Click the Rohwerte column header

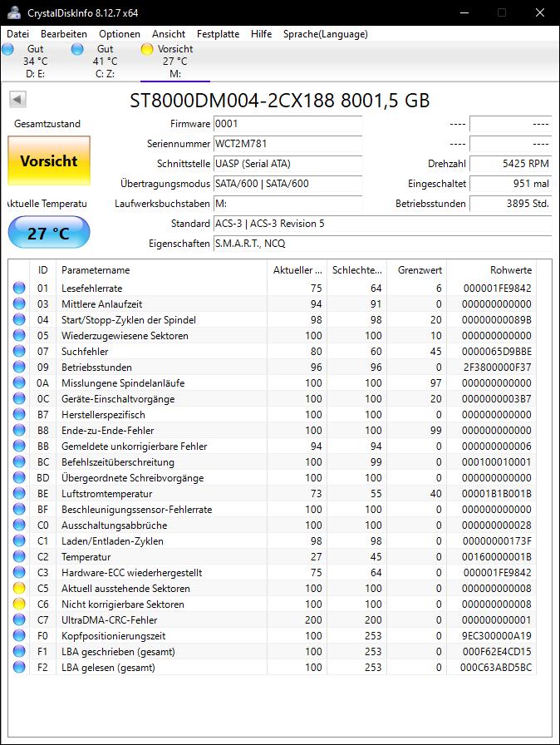[492, 270]
